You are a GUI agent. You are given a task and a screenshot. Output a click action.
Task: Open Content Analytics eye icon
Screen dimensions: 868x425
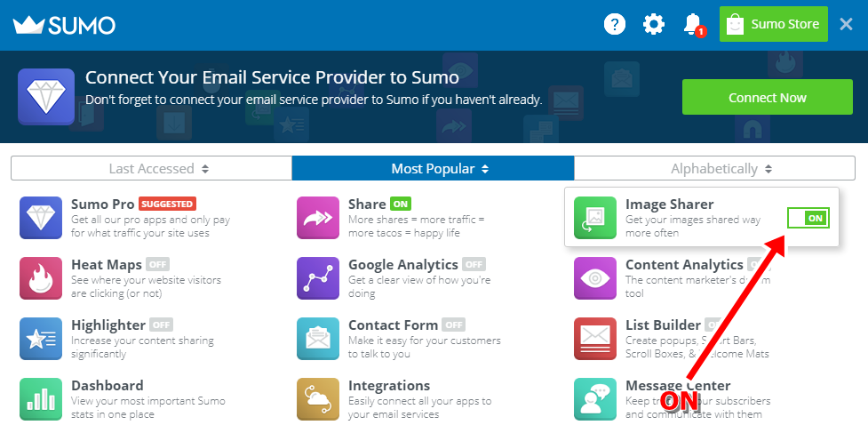pyautogui.click(x=595, y=278)
